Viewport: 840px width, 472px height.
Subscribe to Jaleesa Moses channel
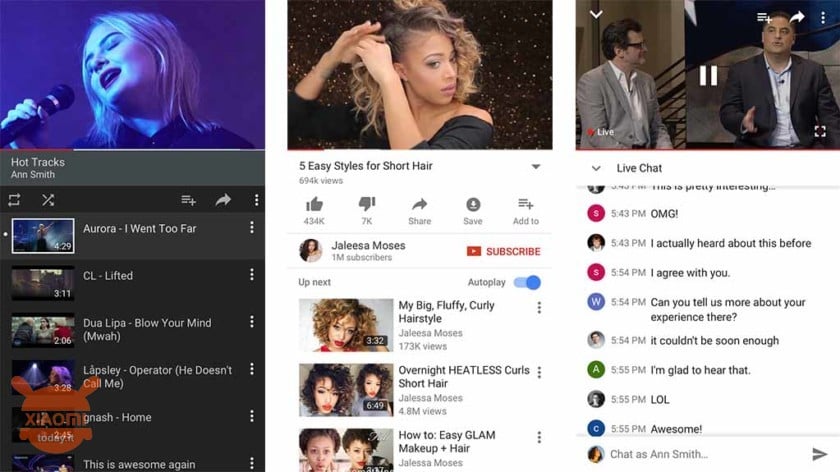(504, 251)
